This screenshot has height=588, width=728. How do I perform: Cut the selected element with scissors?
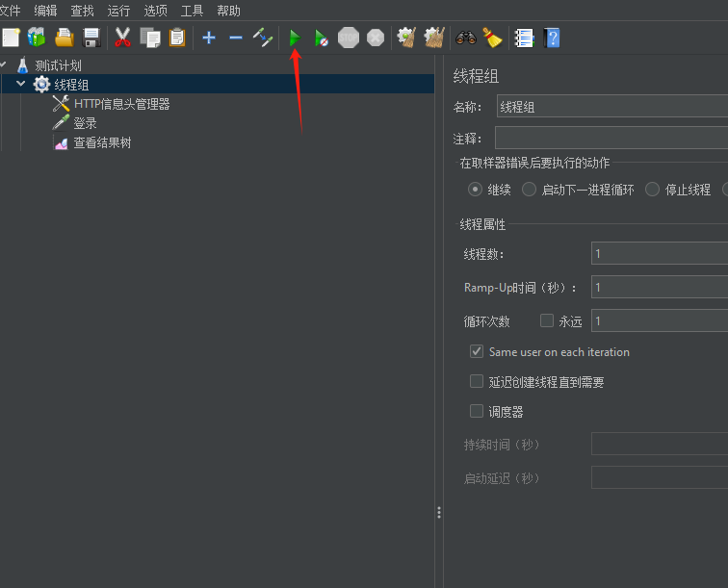(x=122, y=38)
